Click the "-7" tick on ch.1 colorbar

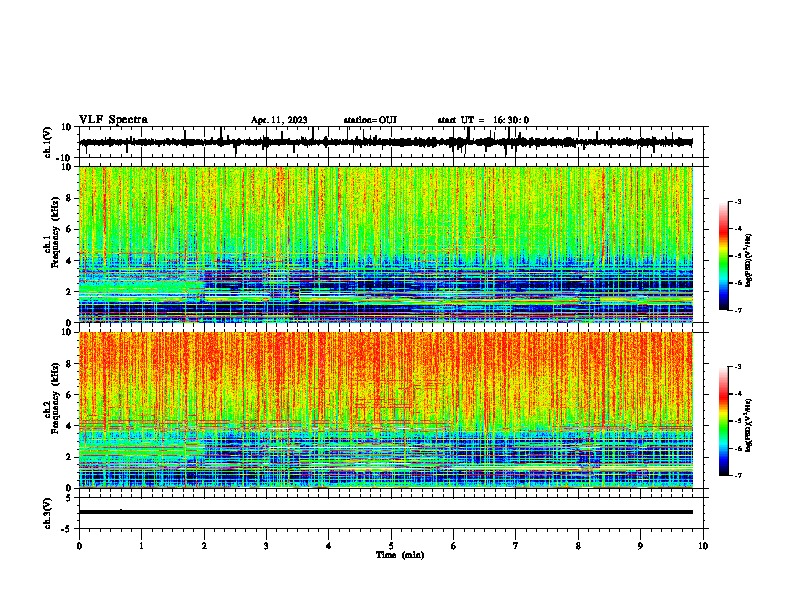pyautogui.click(x=737, y=310)
